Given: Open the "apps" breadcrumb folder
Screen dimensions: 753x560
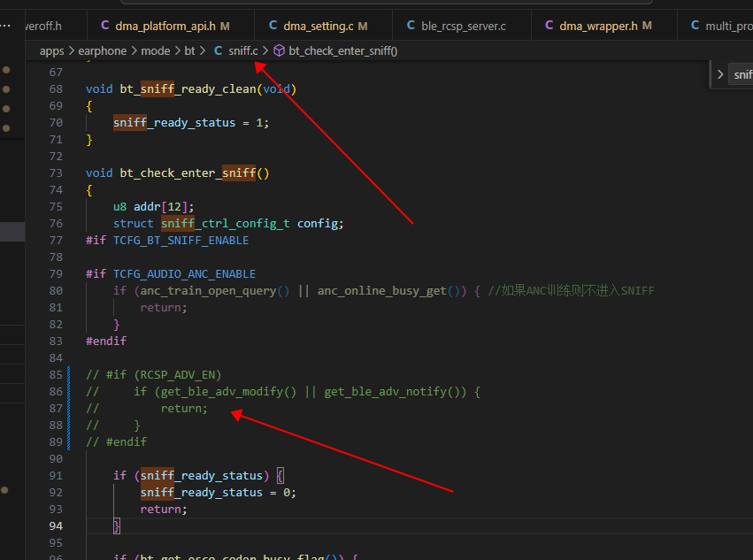Looking at the screenshot, I should 52,51.
